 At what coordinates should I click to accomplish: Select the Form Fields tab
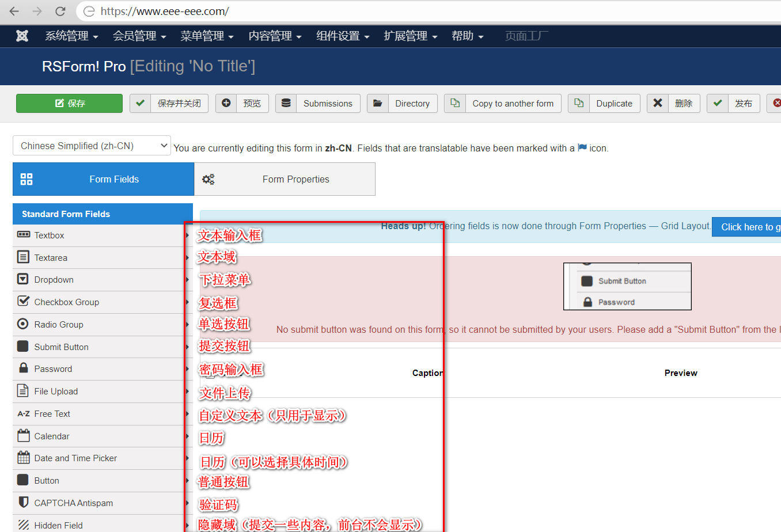[103, 179]
